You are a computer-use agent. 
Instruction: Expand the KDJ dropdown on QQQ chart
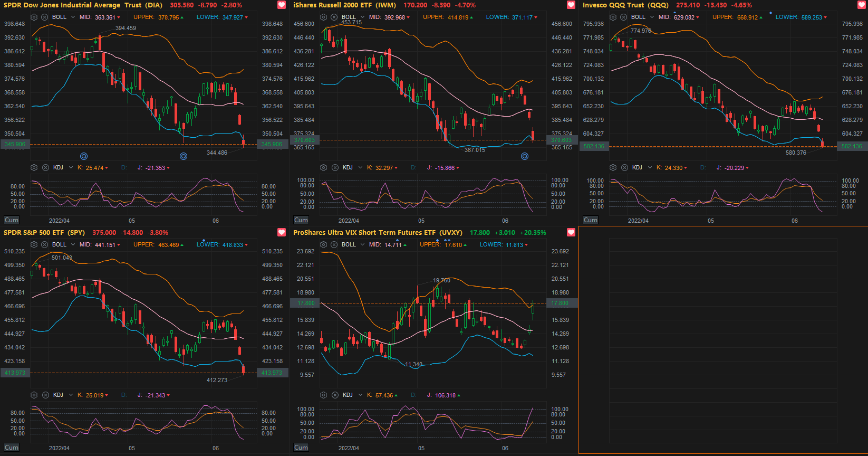(x=650, y=167)
